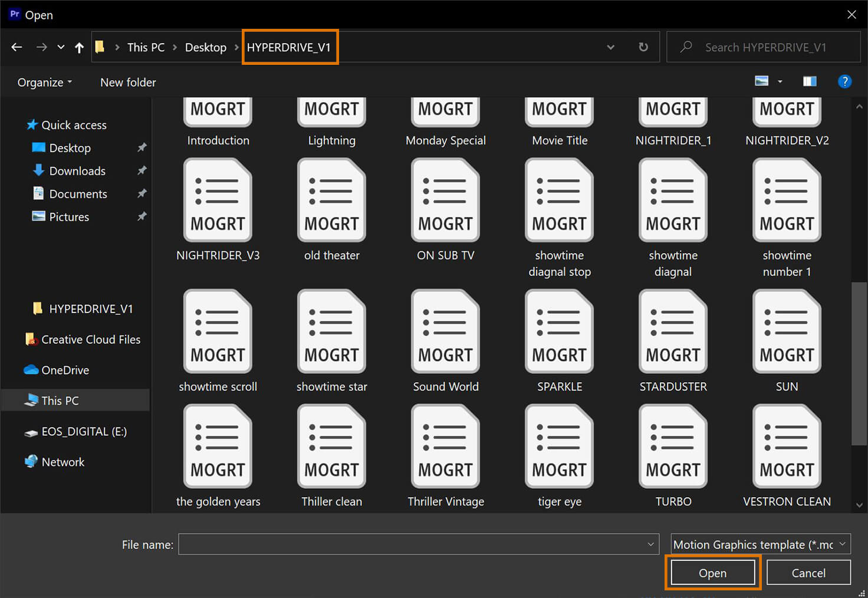Expand the change view options arrow
Viewport: 868px width, 598px height.
[780, 82]
